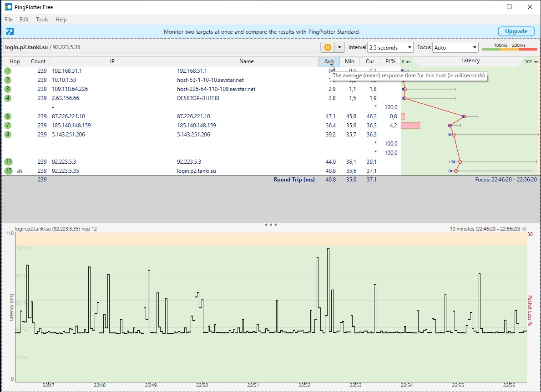Expand the 10 minutes timeline range chevron

point(524,229)
